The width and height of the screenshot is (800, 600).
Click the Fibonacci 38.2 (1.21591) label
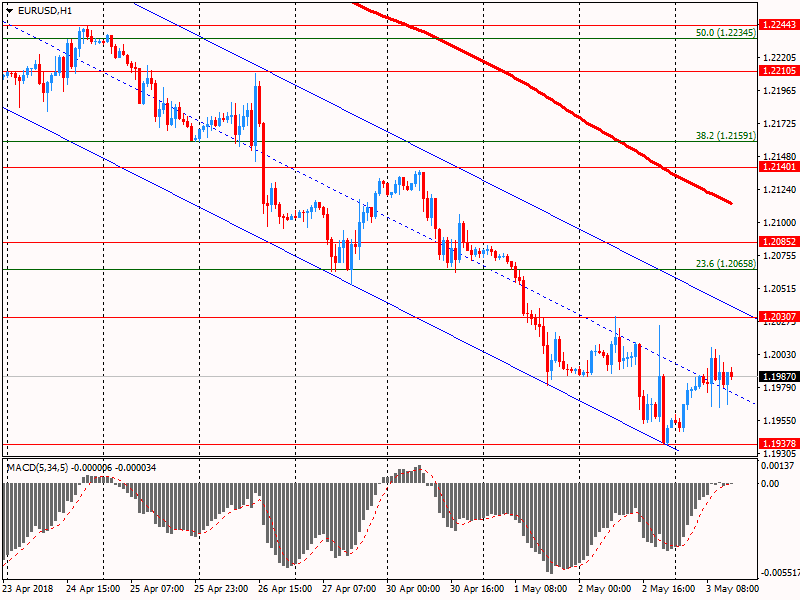coord(726,136)
